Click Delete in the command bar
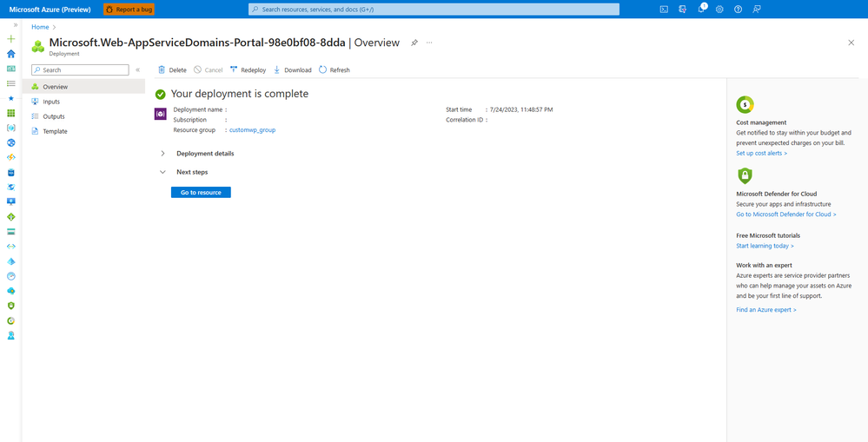Screen dimensions: 868x442 point(172,70)
